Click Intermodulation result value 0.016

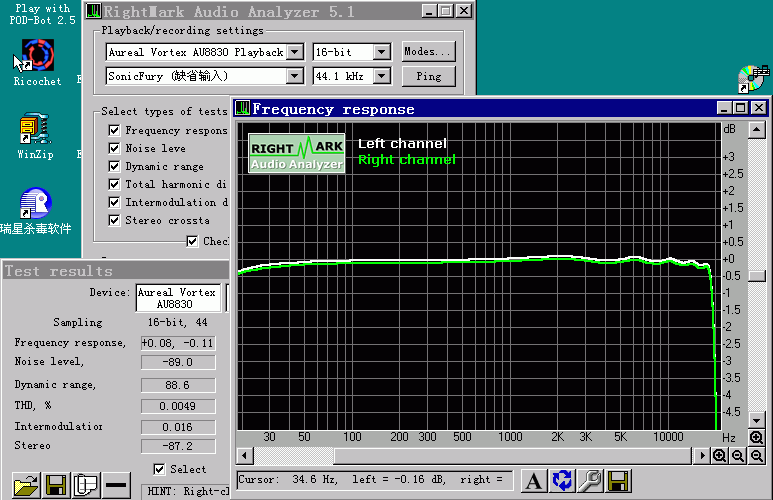click(x=178, y=427)
